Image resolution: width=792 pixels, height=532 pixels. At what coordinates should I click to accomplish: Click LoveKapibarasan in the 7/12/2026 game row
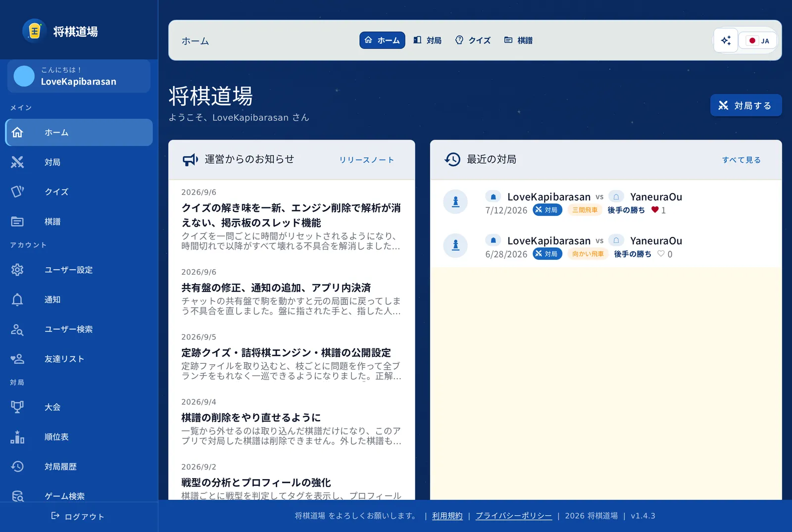pyautogui.click(x=549, y=197)
